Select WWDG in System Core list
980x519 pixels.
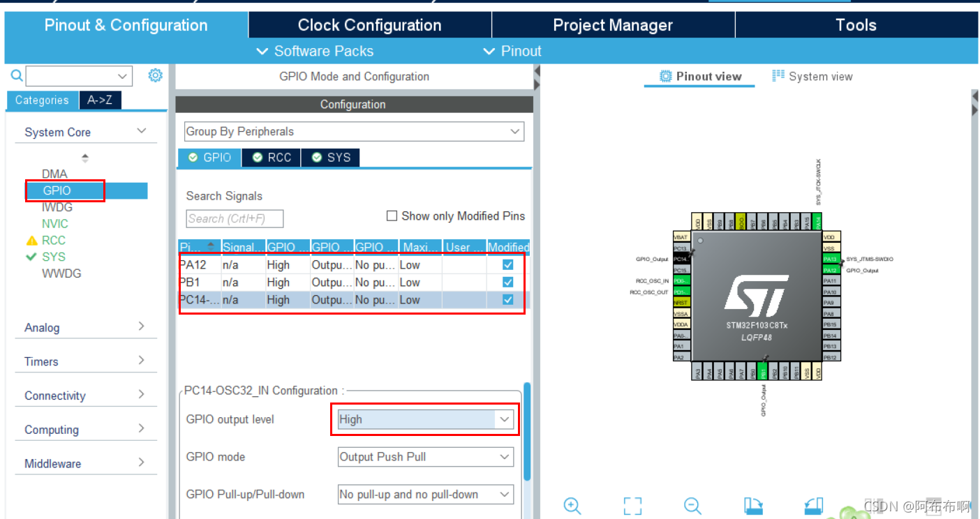61,273
